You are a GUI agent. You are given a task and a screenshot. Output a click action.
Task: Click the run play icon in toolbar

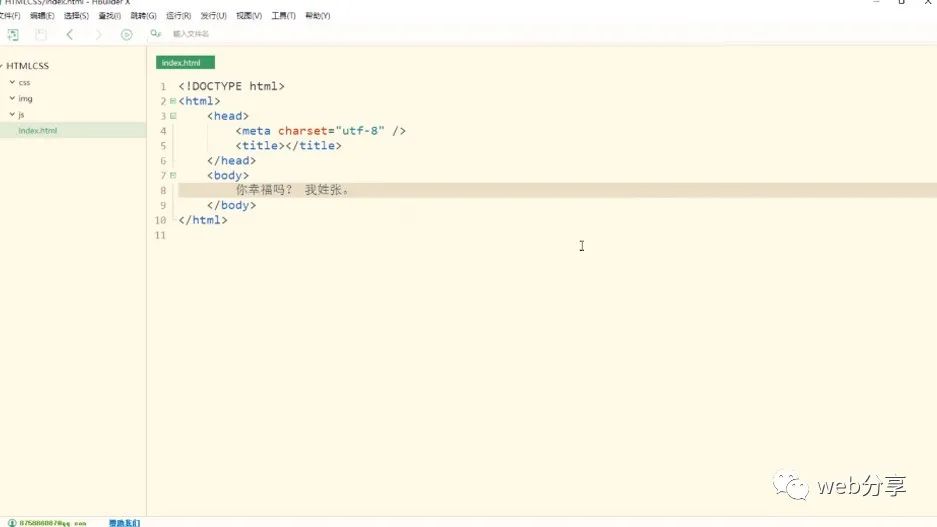click(126, 35)
